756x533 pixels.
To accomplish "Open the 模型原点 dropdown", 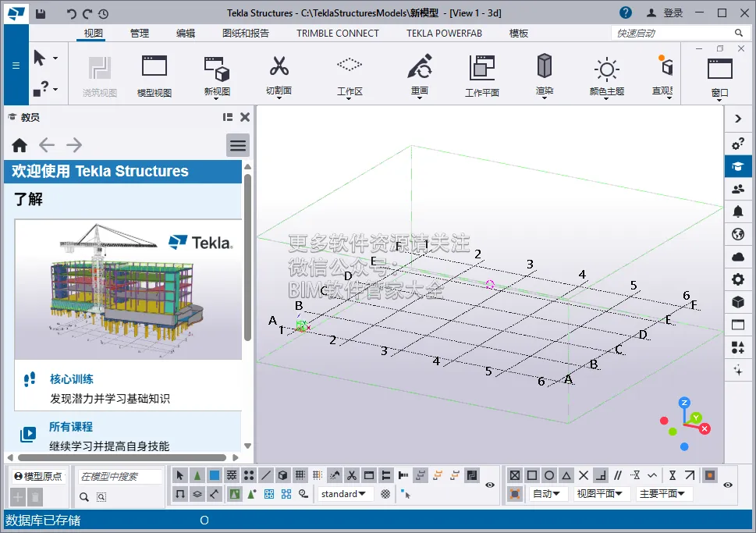I will pyautogui.click(x=38, y=477).
